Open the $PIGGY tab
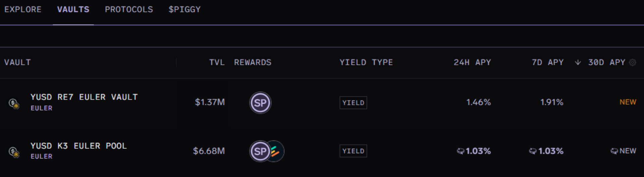Viewport: 644px width, 177px height. coord(184,9)
